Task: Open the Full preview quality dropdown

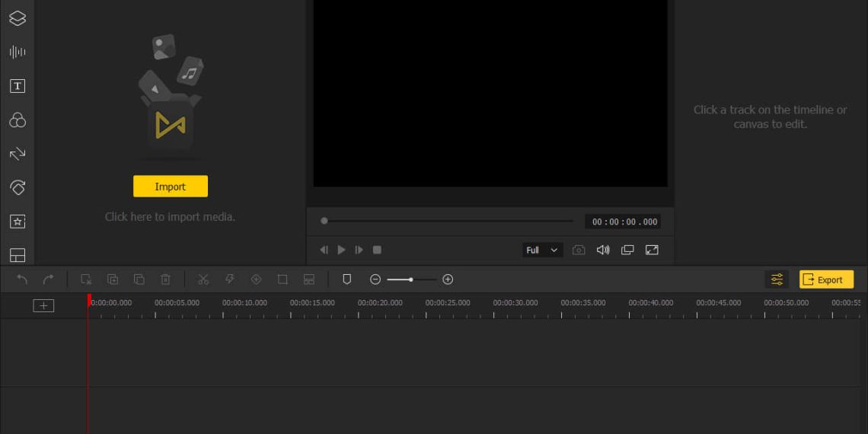Action: point(542,250)
